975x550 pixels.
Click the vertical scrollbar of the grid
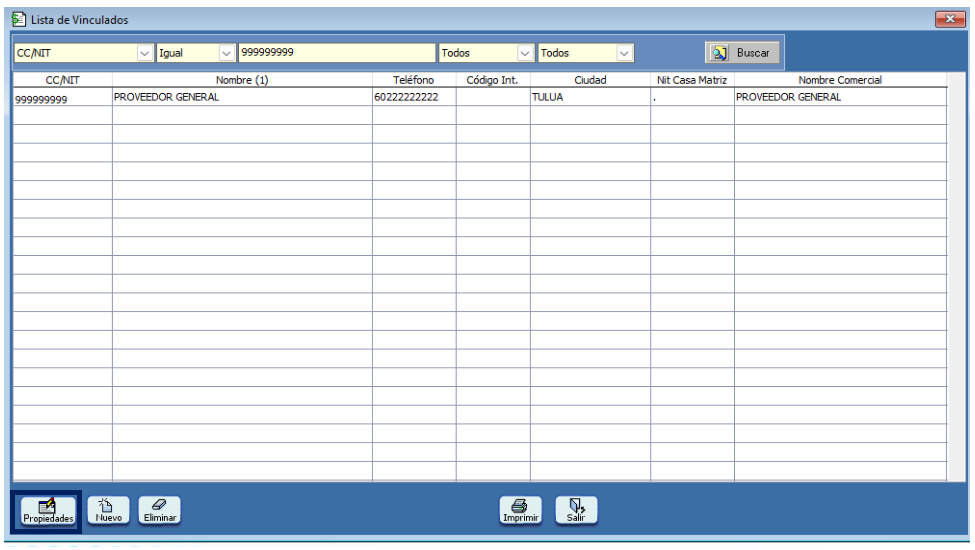tap(956, 277)
